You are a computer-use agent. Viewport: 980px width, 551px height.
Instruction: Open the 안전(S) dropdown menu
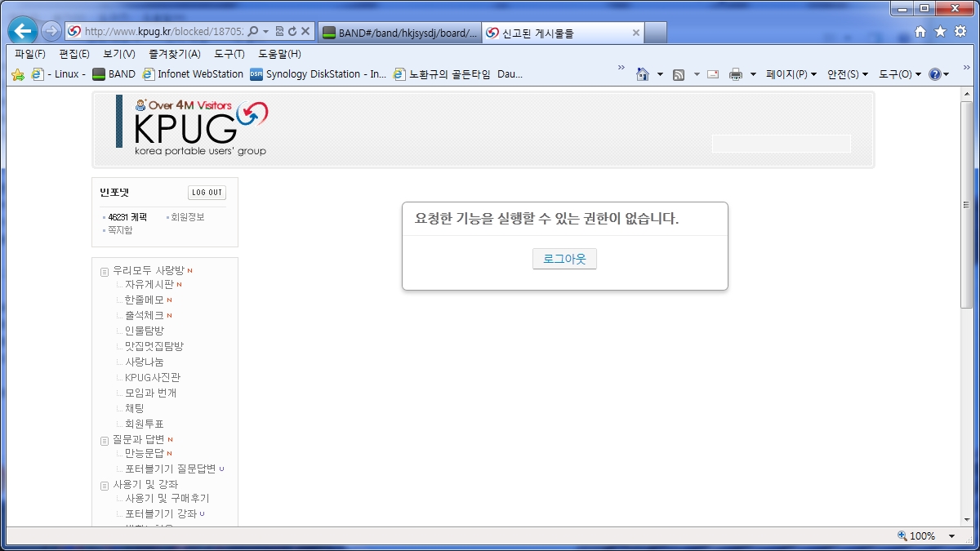tap(848, 74)
